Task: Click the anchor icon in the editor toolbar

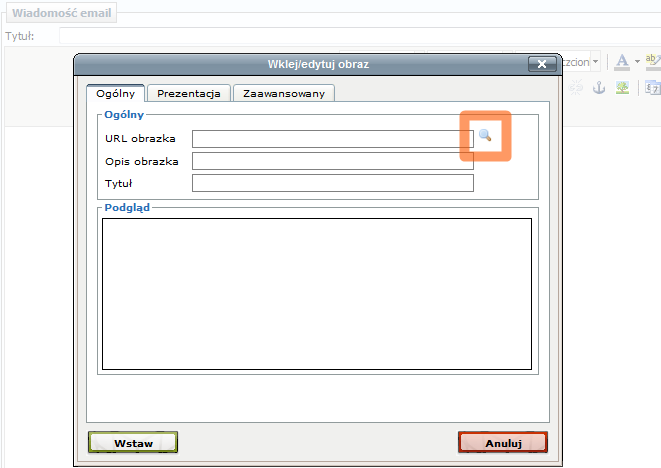Action: 600,88
